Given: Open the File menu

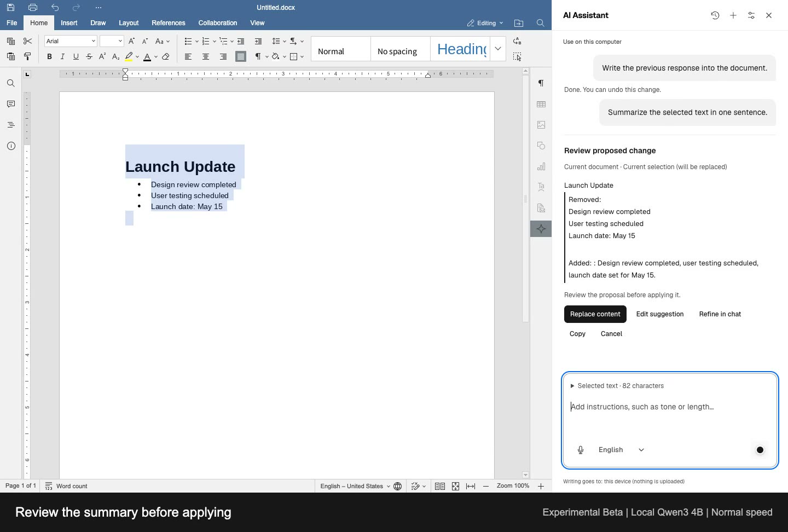Looking at the screenshot, I should [11, 23].
